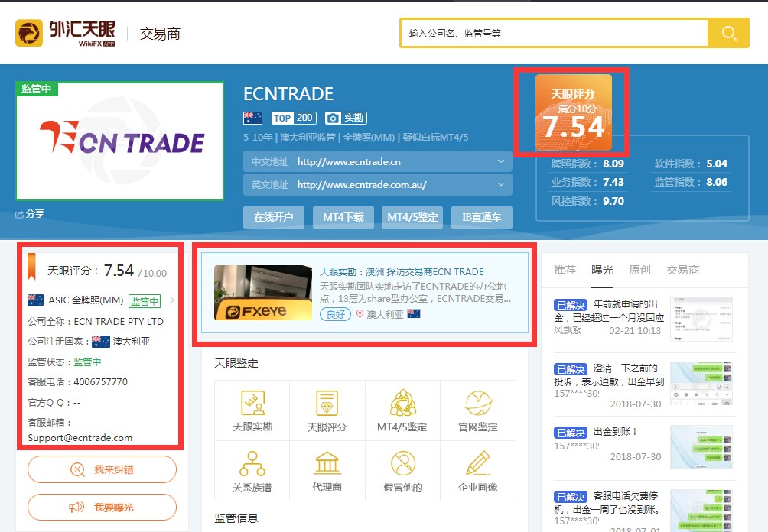Viewport: 768px width, 532px height.
Task: Open 代理商 bank building icon
Action: (327, 463)
